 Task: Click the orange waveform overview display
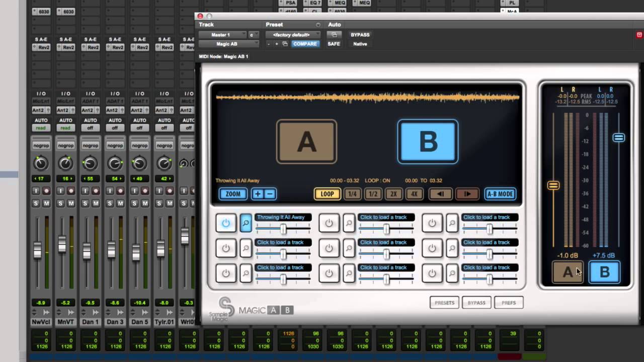coord(367,98)
